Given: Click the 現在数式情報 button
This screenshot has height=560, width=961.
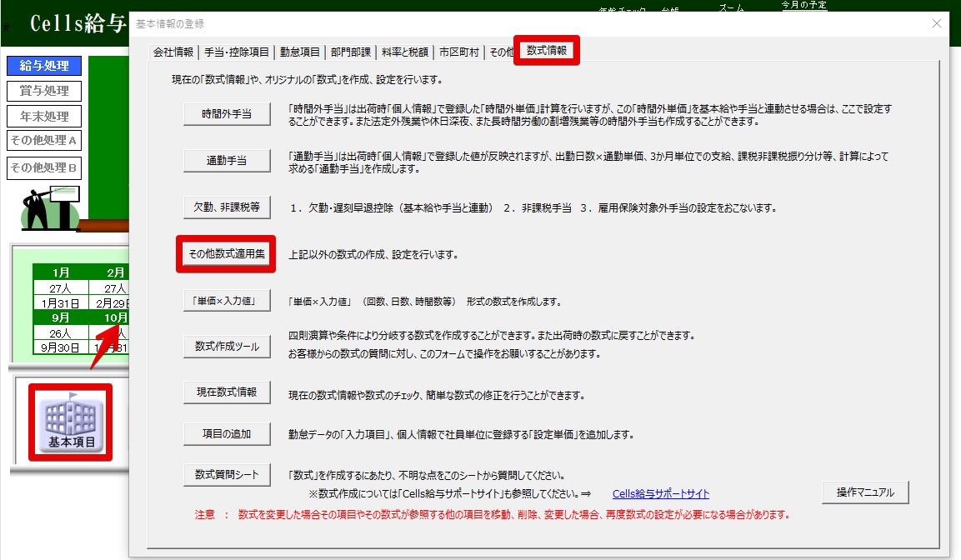Looking at the screenshot, I should click(x=227, y=392).
